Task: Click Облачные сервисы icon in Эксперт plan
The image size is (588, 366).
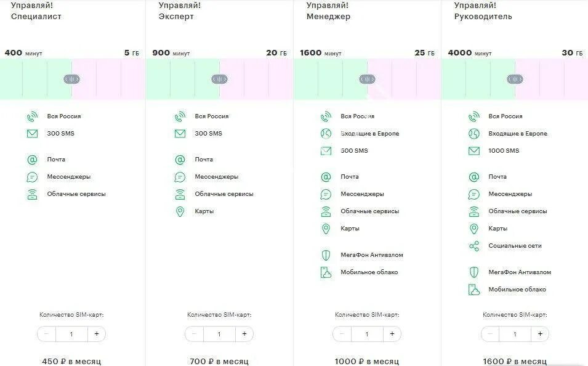Action: click(180, 194)
